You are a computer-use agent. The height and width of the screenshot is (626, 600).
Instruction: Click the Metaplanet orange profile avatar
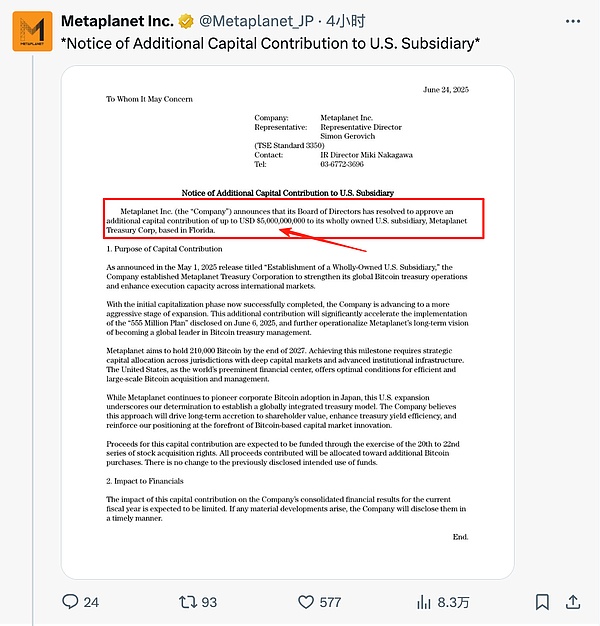point(33,31)
